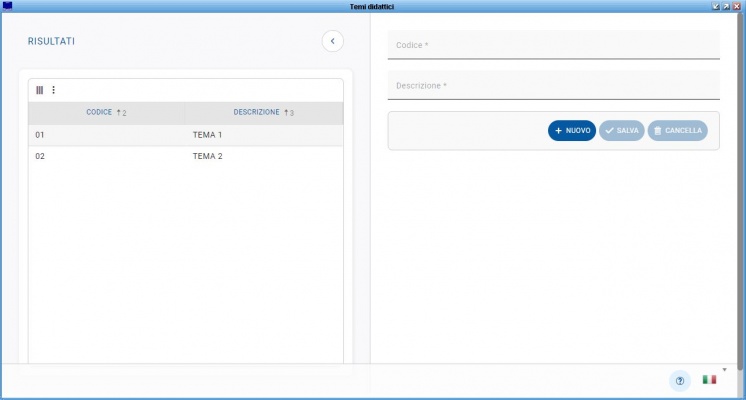Click the TEMA 2 description cell
Screen dimensions: 746x400
(207, 156)
